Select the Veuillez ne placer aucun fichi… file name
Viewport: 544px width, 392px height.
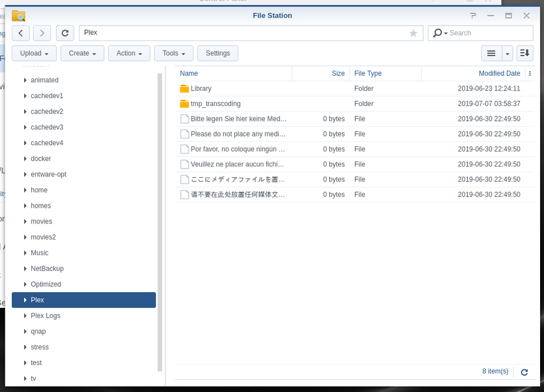[238, 164]
